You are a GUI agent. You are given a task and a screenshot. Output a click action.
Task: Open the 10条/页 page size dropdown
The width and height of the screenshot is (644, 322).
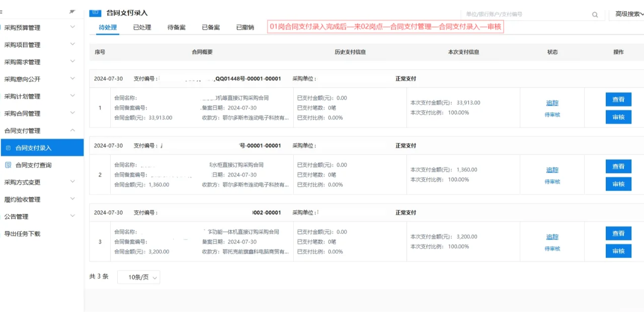tap(138, 277)
